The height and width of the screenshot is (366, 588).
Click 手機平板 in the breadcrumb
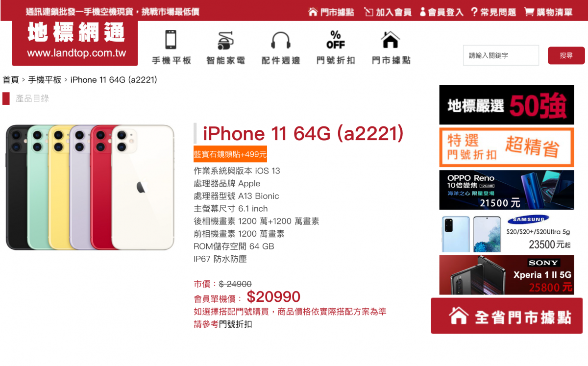45,79
